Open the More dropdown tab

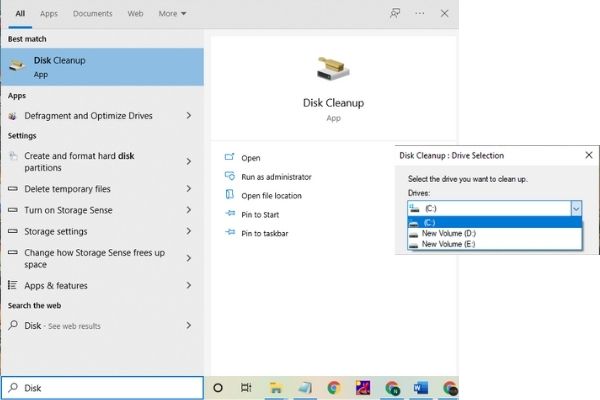pyautogui.click(x=172, y=13)
